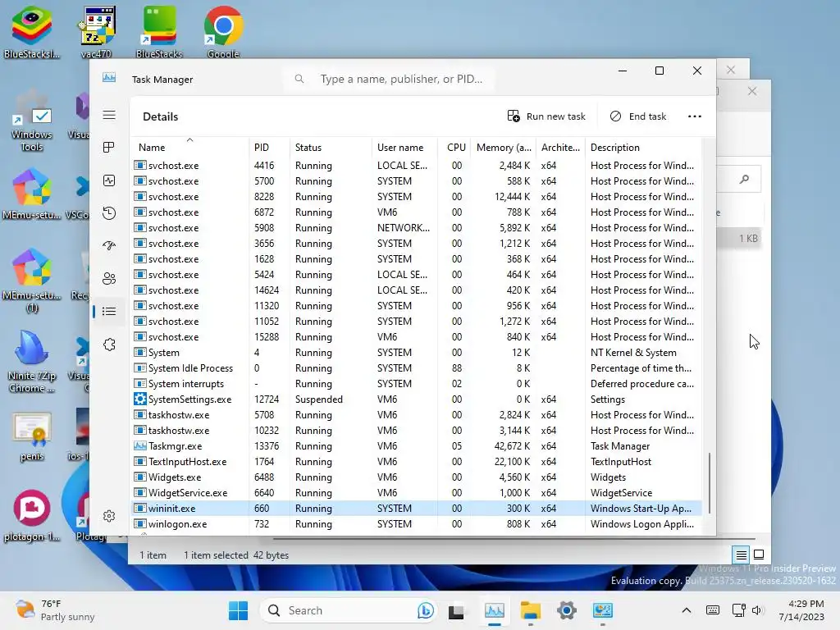
Task: Select svchost.exe with PID 15288
Action: pos(416,337)
